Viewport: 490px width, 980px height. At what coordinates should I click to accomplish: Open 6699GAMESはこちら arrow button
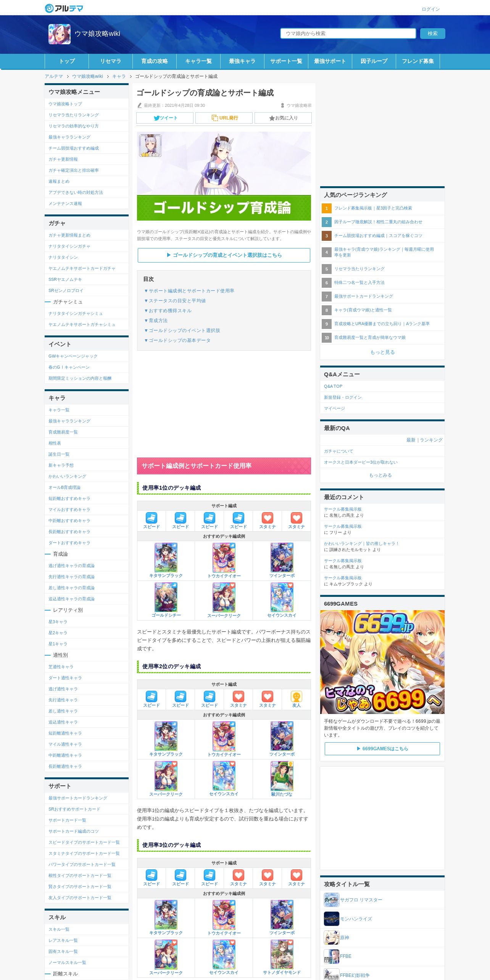click(382, 748)
